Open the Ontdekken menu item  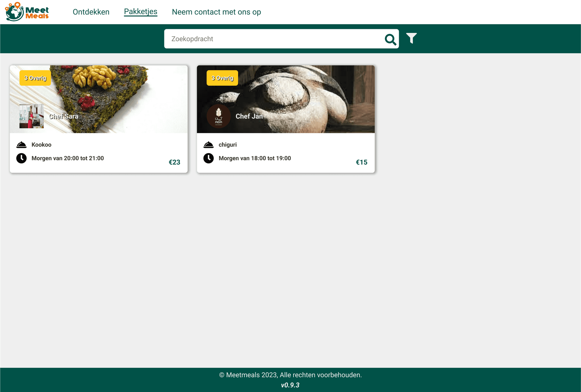(x=91, y=12)
